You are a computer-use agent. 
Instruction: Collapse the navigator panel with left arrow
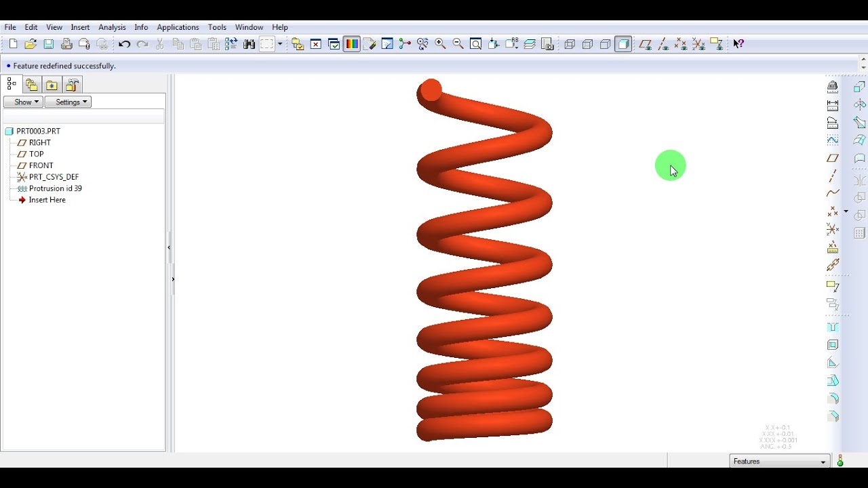click(x=169, y=248)
